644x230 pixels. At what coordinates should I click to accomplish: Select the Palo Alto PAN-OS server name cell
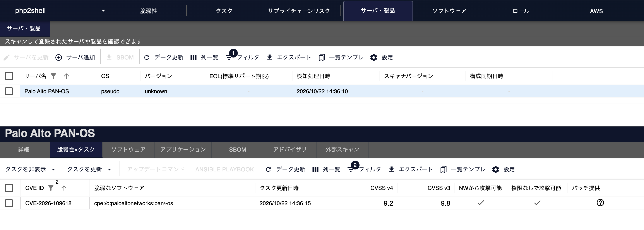point(46,91)
